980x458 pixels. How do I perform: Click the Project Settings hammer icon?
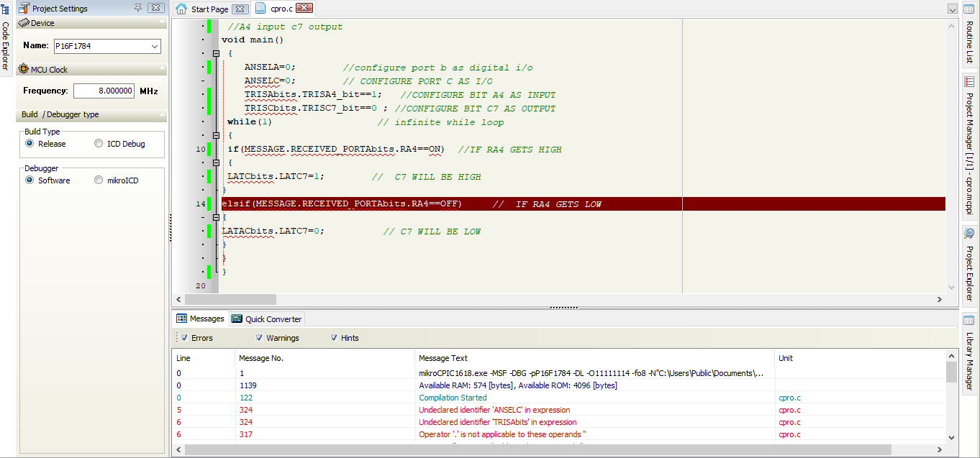pyautogui.click(x=24, y=8)
